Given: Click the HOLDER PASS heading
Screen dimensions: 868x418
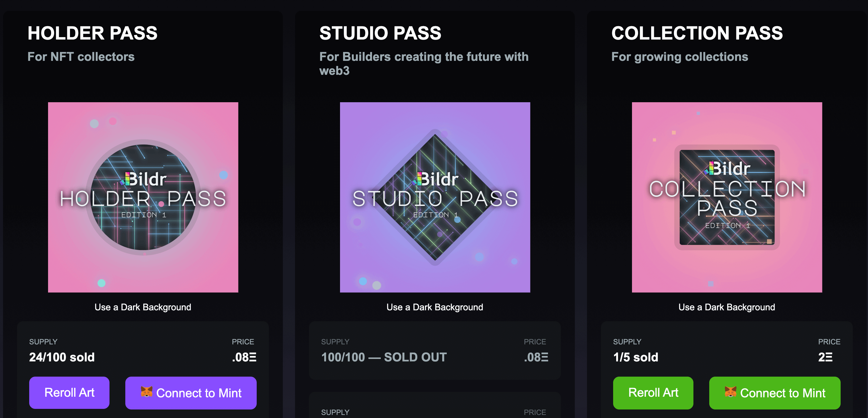Looking at the screenshot, I should [93, 33].
